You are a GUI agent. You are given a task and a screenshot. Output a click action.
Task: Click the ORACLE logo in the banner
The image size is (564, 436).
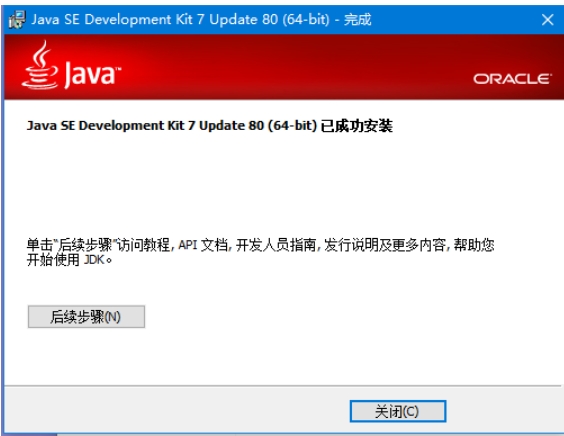click(x=511, y=79)
